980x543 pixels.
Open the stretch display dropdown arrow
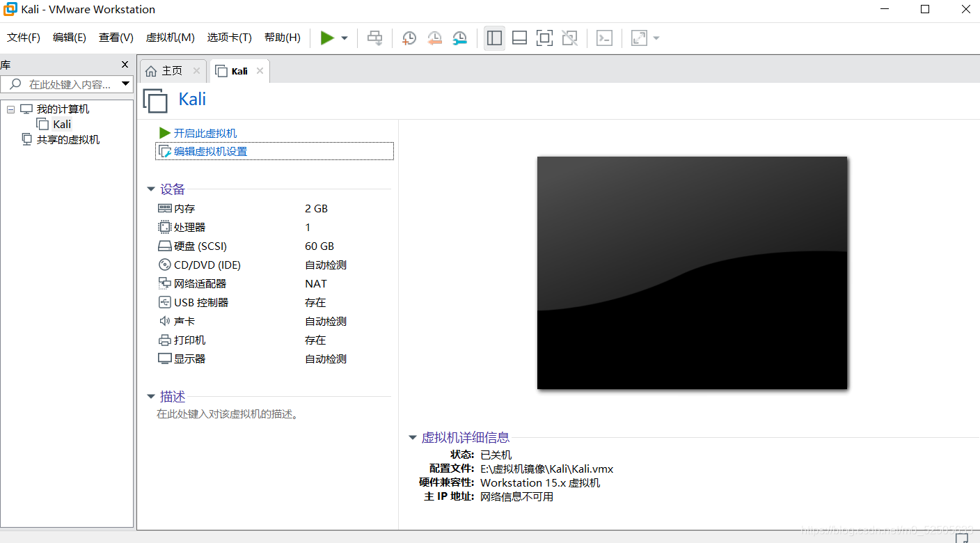(656, 38)
